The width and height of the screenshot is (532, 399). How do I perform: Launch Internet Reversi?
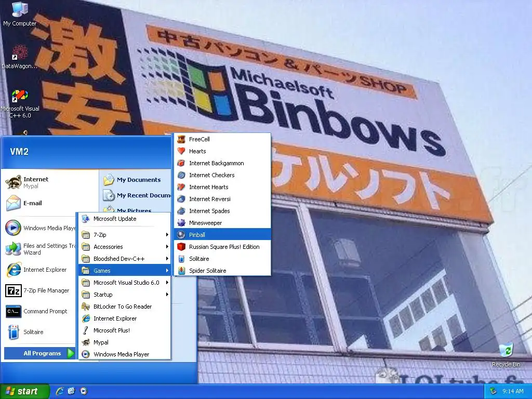(222, 199)
